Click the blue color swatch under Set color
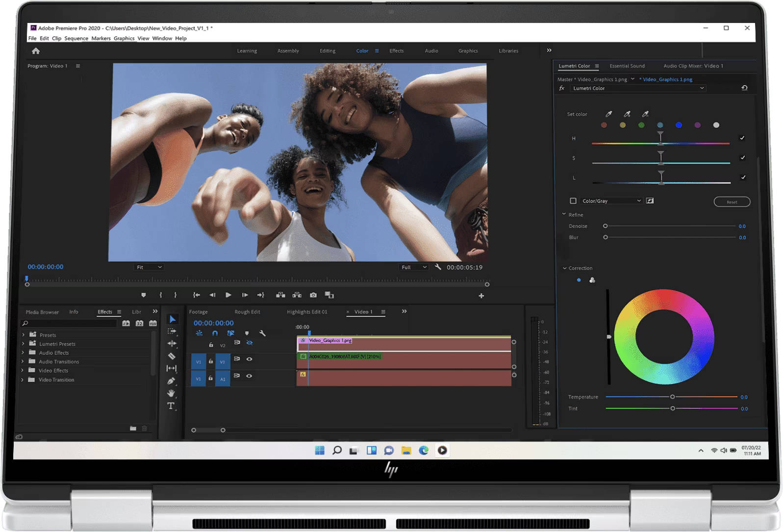 click(679, 125)
